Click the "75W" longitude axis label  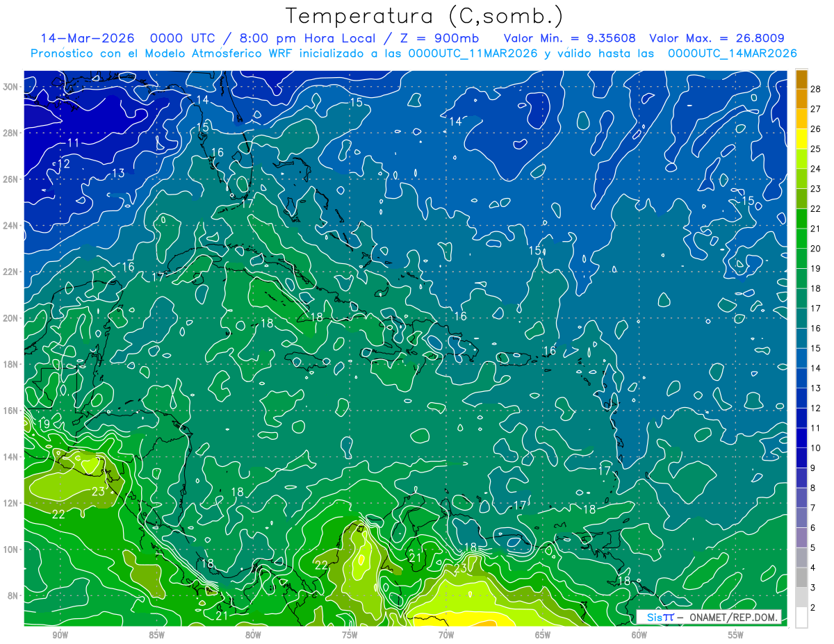(x=350, y=635)
